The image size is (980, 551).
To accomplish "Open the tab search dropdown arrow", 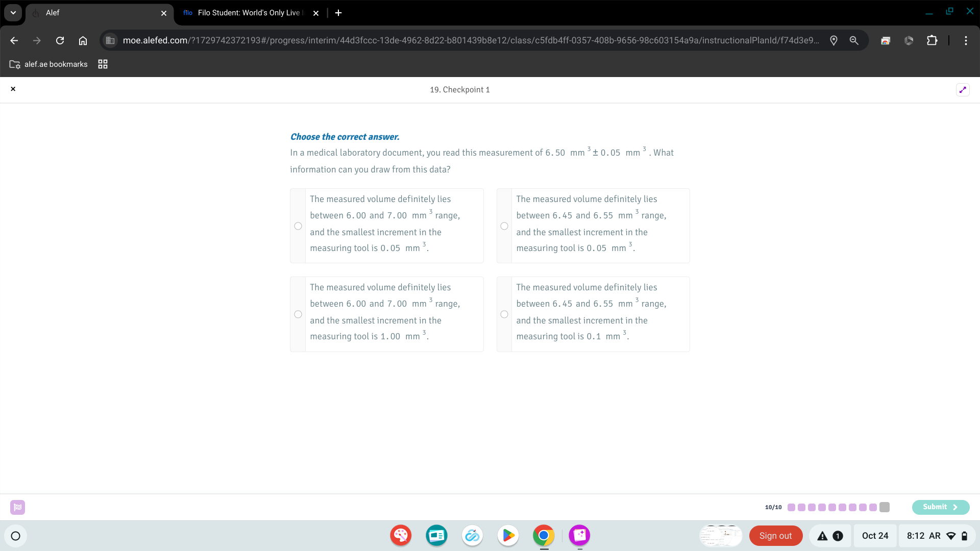I will pos(13,13).
